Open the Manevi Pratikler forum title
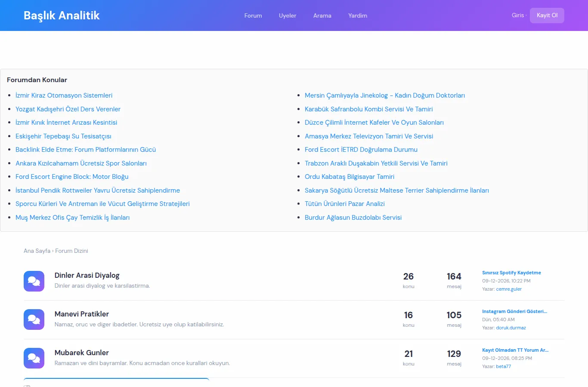 (x=82, y=314)
